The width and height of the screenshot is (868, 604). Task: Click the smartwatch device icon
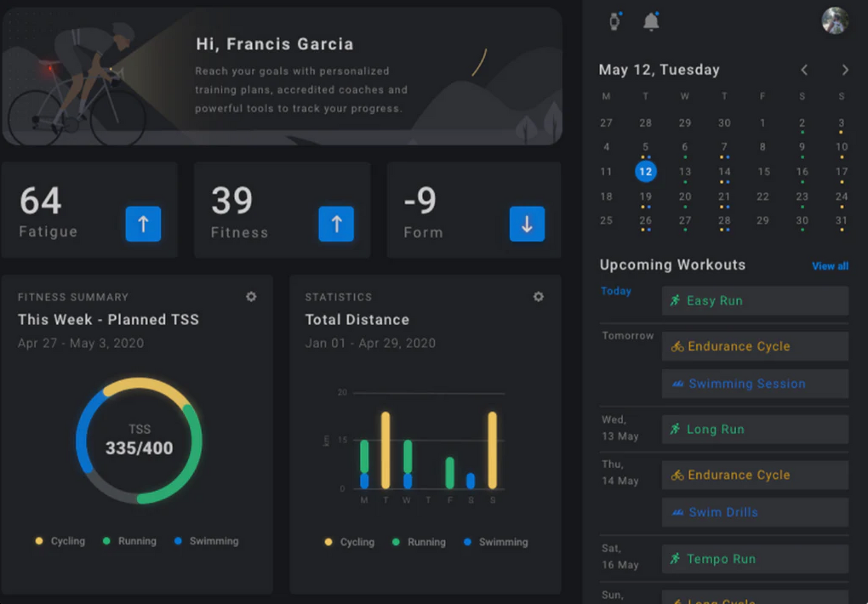pos(615,21)
